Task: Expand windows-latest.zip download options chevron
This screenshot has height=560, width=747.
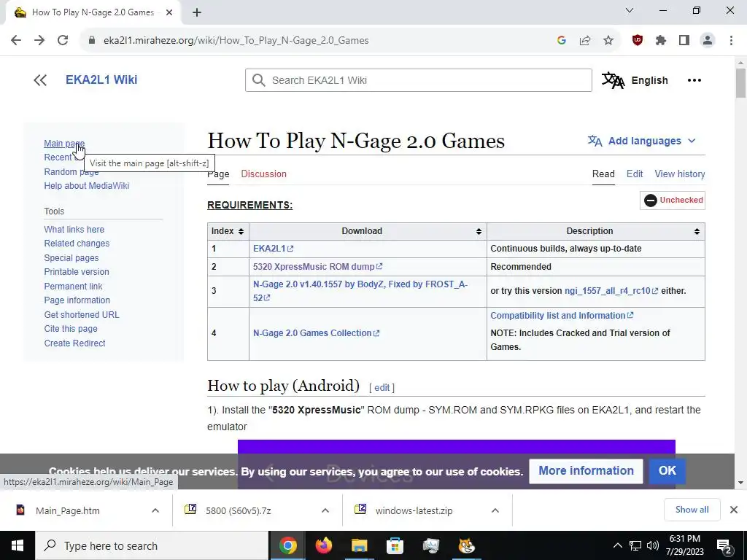Action: (x=495, y=510)
